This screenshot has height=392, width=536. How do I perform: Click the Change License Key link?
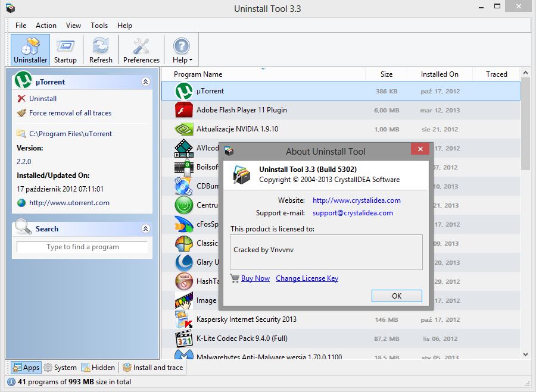click(307, 278)
